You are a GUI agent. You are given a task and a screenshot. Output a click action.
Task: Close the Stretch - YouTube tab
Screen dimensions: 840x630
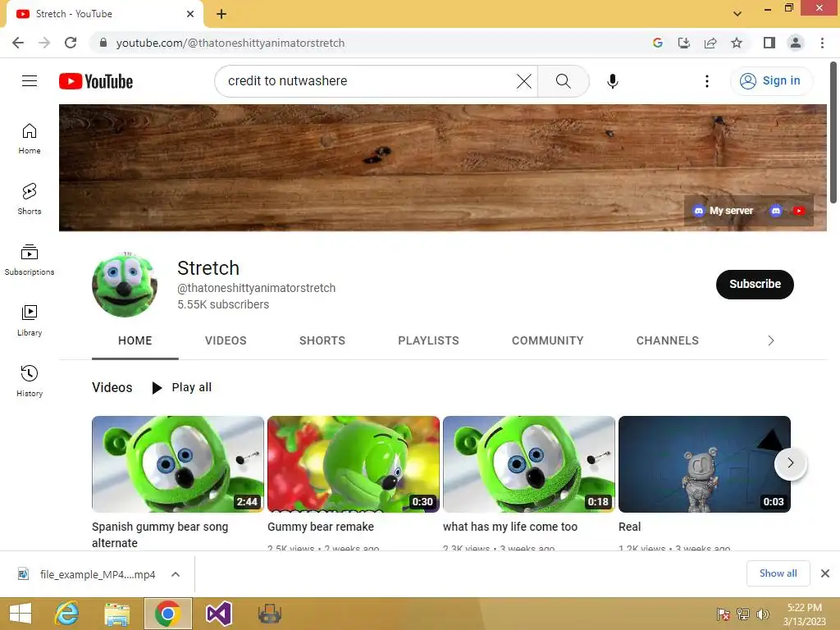pos(190,14)
